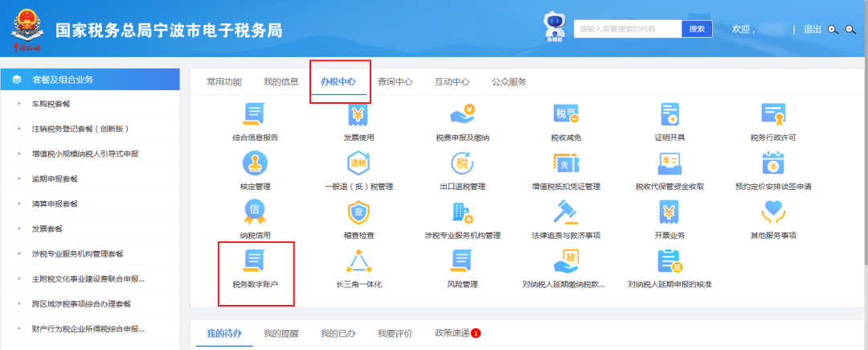Open 注销税务登记套餐（创新版）
868x350 pixels.
tap(81, 129)
